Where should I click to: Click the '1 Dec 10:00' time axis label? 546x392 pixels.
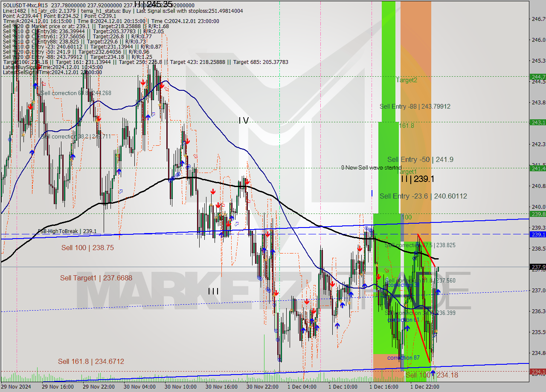click(x=343, y=387)
